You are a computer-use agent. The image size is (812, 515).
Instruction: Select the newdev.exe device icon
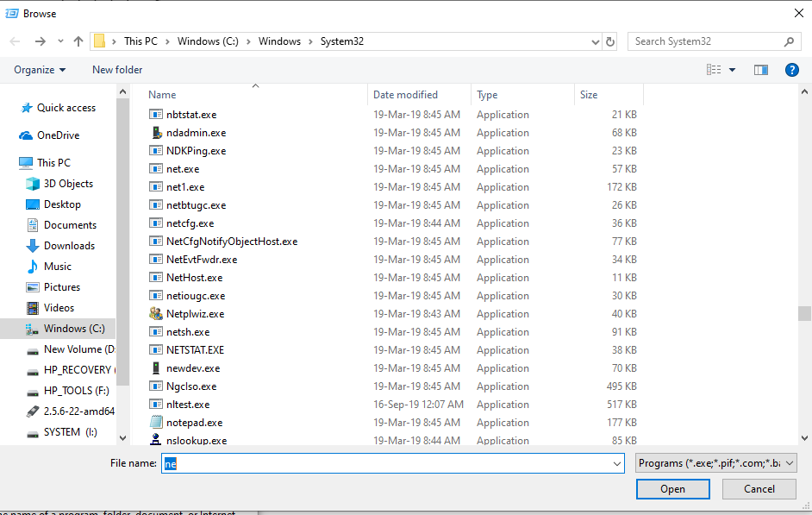[x=156, y=367]
